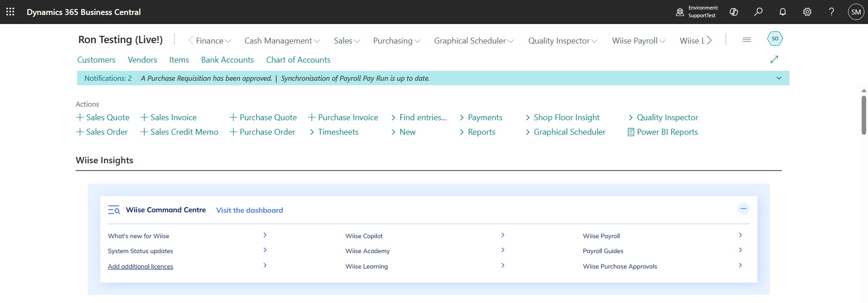Open the Customers list
868x303 pixels.
pos(96,60)
